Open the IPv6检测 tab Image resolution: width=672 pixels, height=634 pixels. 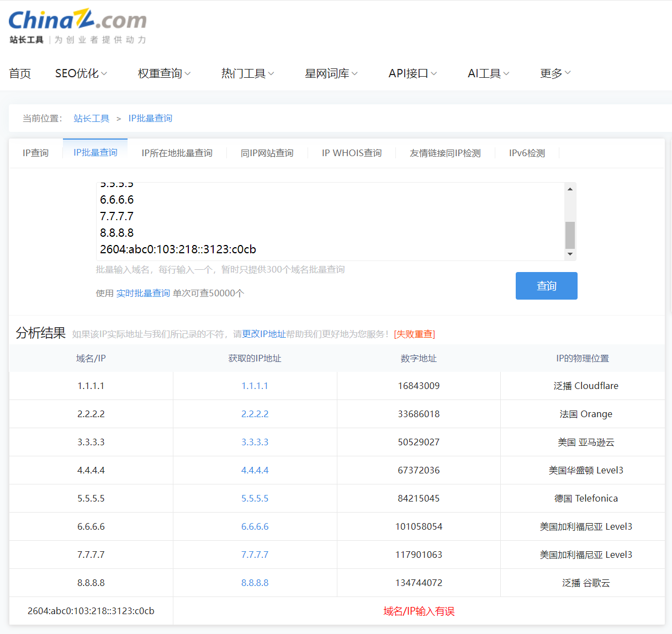[527, 153]
